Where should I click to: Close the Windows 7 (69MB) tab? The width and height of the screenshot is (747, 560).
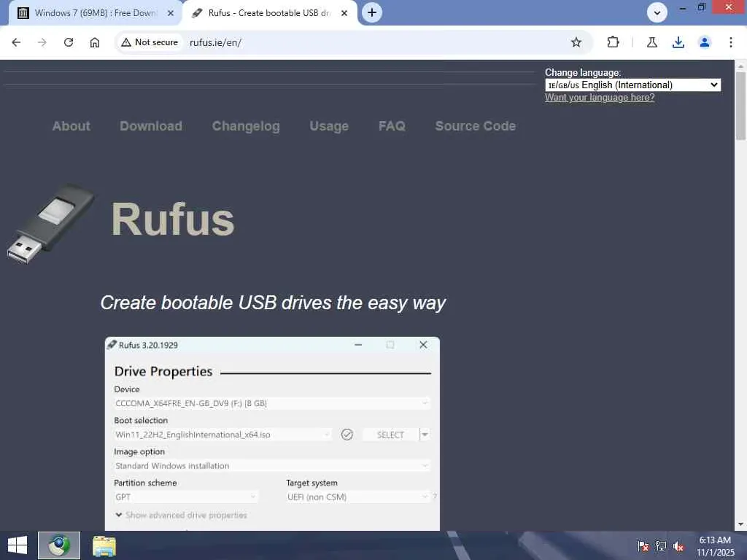coord(171,13)
